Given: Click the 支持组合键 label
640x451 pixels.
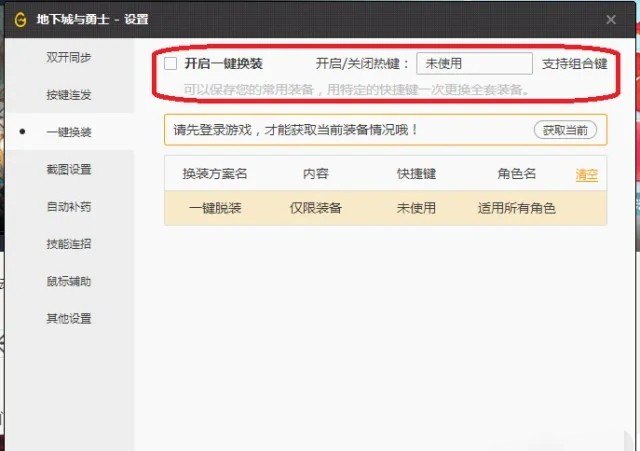Looking at the screenshot, I should coord(575,64).
